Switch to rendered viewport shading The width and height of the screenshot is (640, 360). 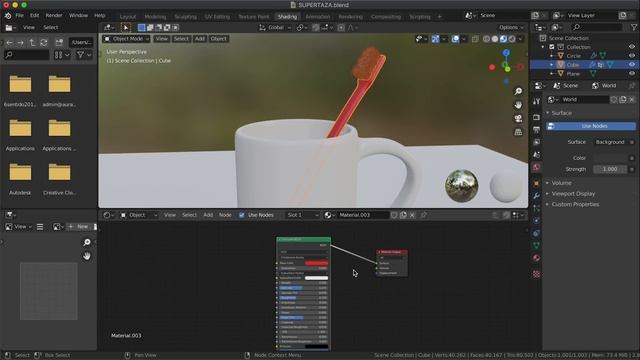click(x=512, y=39)
